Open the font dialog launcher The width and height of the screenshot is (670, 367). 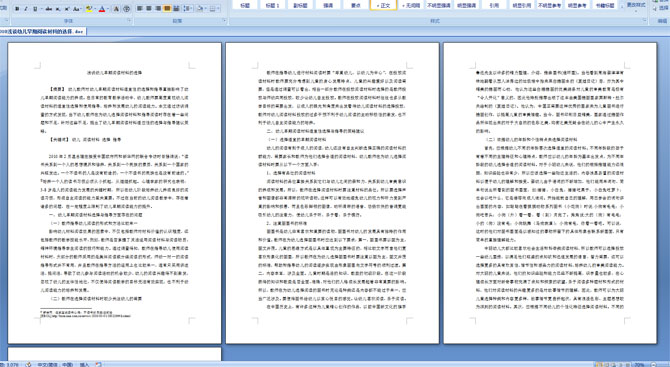point(129,20)
